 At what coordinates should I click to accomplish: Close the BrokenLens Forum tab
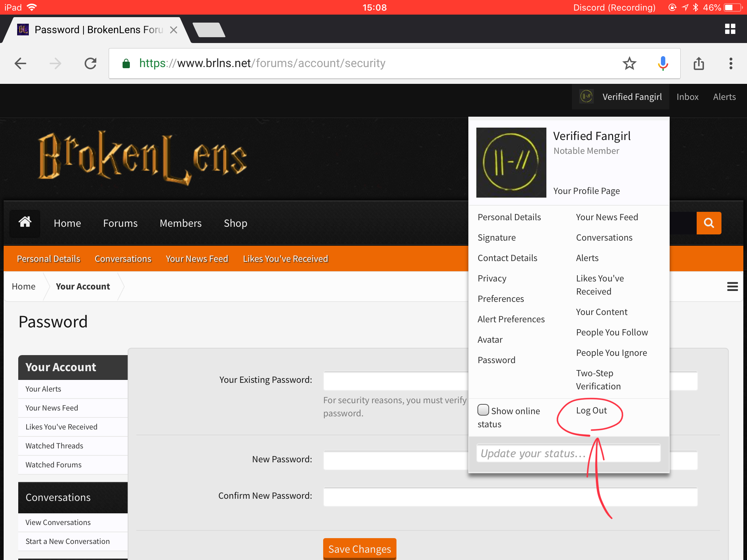point(174,30)
